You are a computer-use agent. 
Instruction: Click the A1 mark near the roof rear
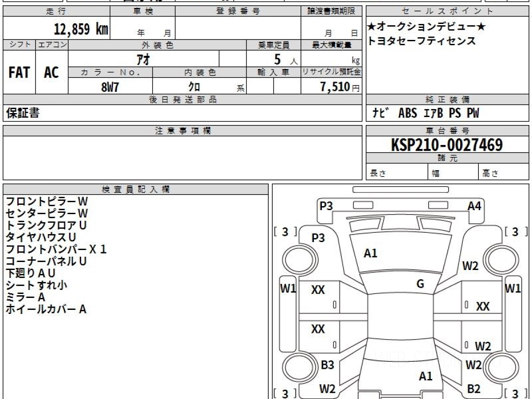(426, 376)
